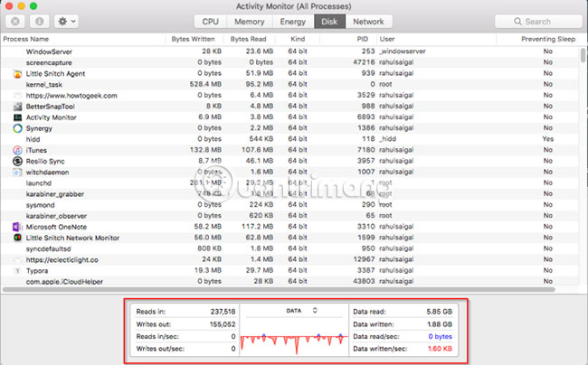Screen dimensions: 588x365
Task: Sort by Bytes Written column
Action: [x=193, y=39]
